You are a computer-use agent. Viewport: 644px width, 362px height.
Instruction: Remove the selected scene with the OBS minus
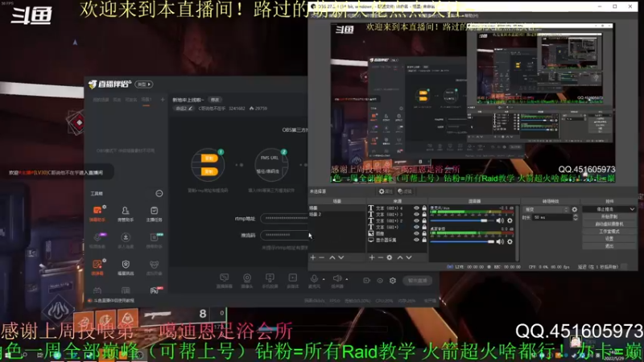[321, 257]
